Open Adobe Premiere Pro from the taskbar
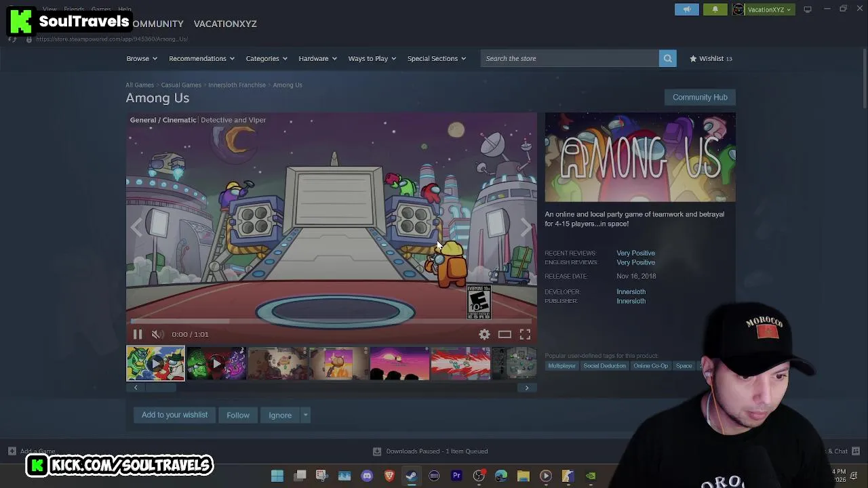868x488 pixels. (x=456, y=476)
